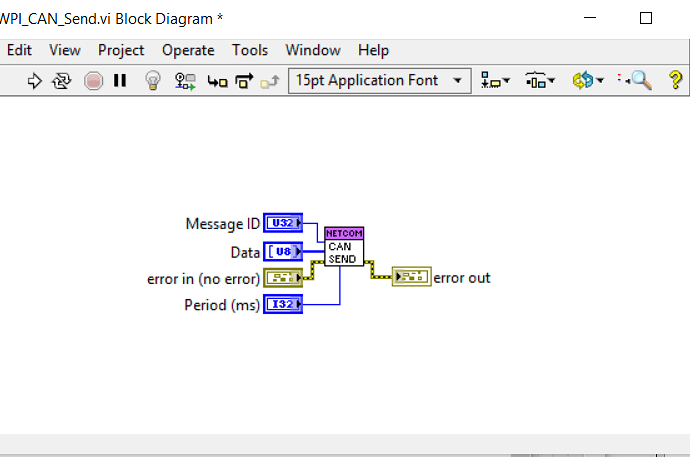690x457 pixels.
Task: Toggle Retain Wire Values button
Action: pyautogui.click(x=185, y=81)
